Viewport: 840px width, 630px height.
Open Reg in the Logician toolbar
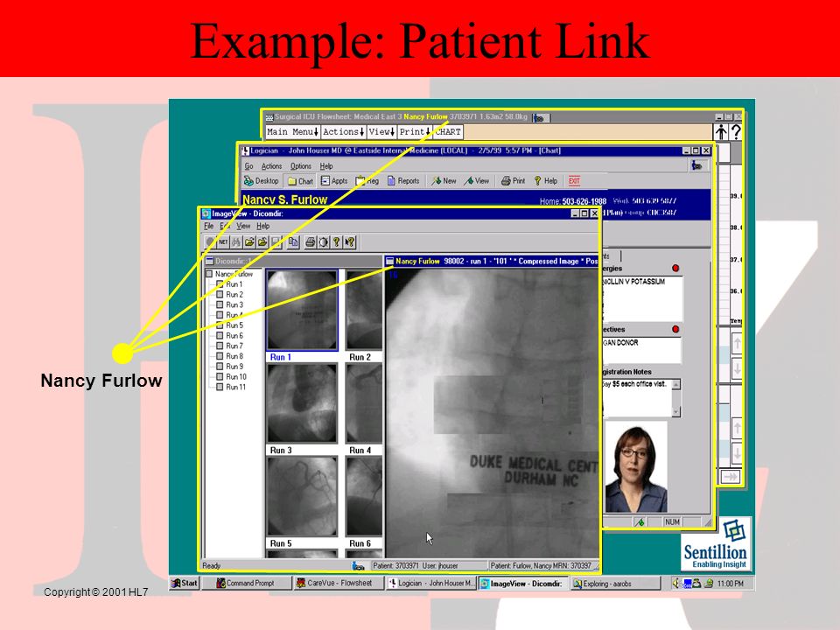pyautogui.click(x=367, y=181)
